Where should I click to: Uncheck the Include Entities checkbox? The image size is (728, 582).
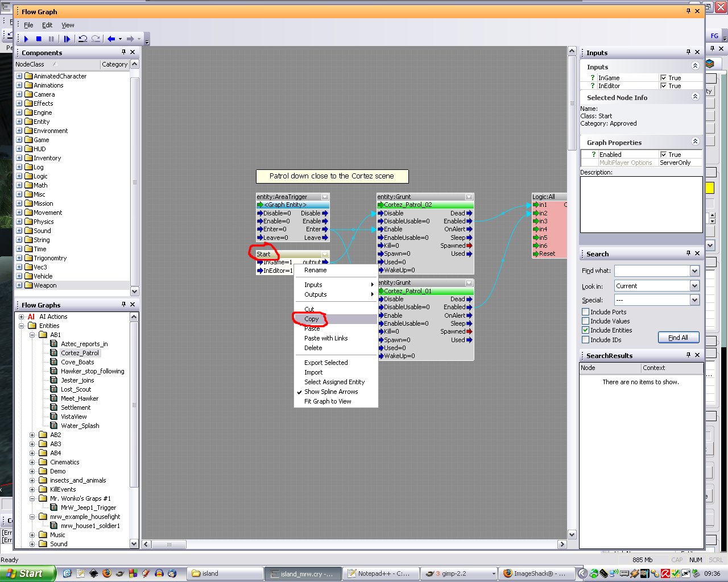[x=585, y=330]
